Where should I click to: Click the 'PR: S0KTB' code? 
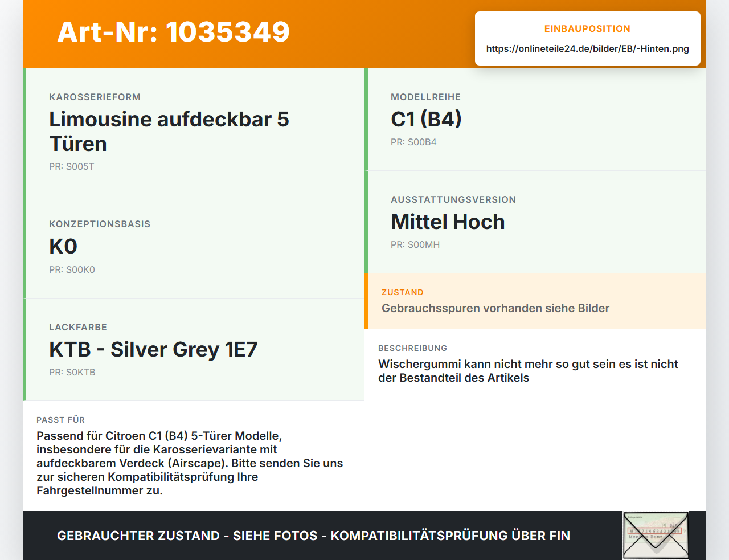72,373
